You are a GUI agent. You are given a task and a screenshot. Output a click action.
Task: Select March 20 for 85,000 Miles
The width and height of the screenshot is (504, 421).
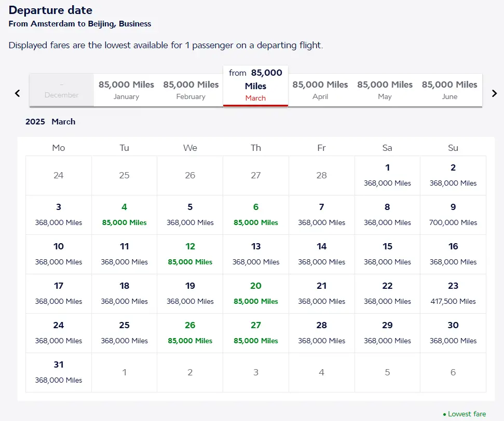256,293
